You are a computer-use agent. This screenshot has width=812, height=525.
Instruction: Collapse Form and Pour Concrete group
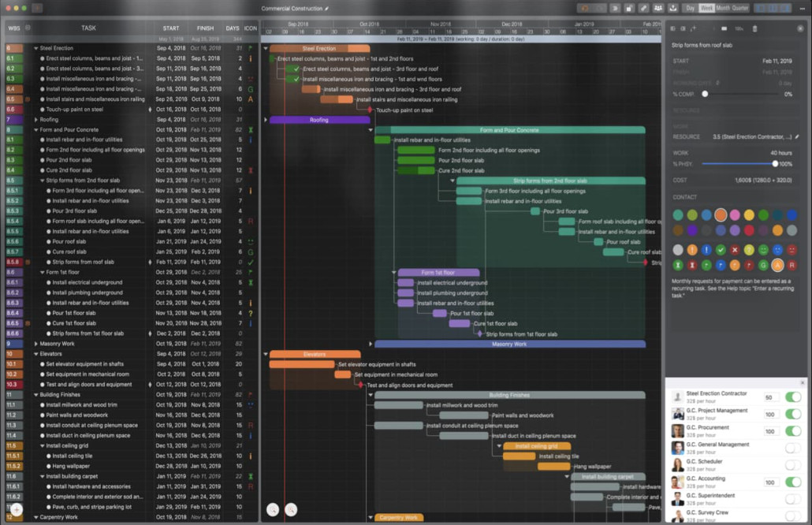35,130
